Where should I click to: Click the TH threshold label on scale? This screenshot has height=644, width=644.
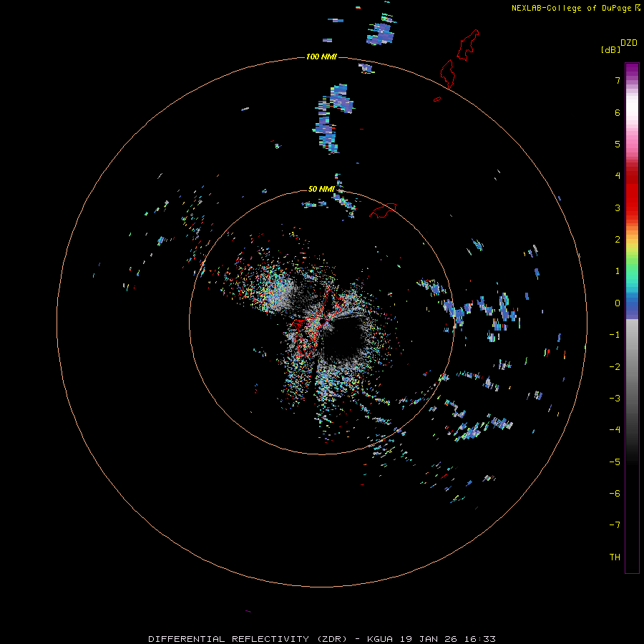pyautogui.click(x=615, y=557)
